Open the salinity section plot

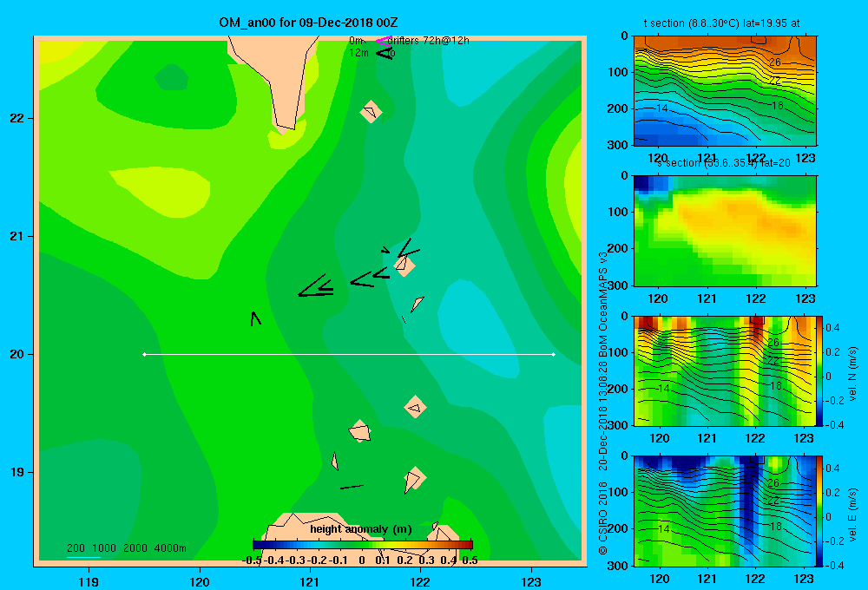725,231
